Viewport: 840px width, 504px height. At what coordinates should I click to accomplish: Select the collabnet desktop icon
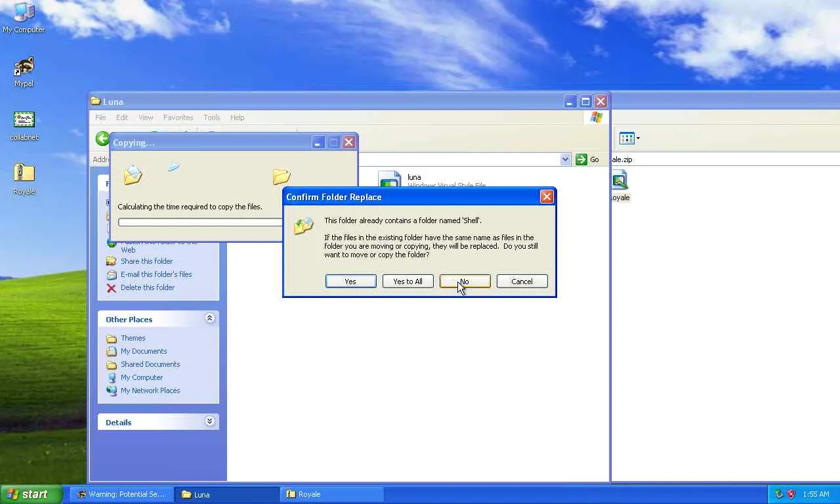click(x=24, y=125)
